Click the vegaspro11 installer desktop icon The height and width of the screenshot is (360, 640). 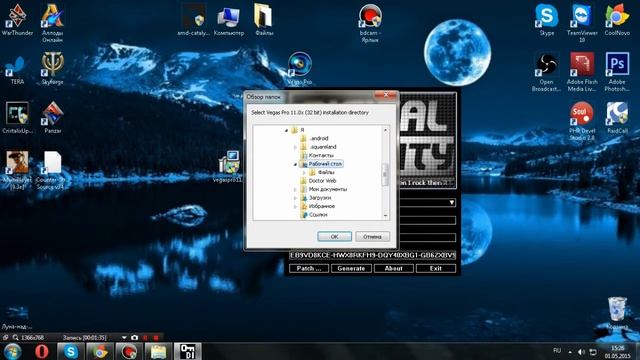pos(229,167)
